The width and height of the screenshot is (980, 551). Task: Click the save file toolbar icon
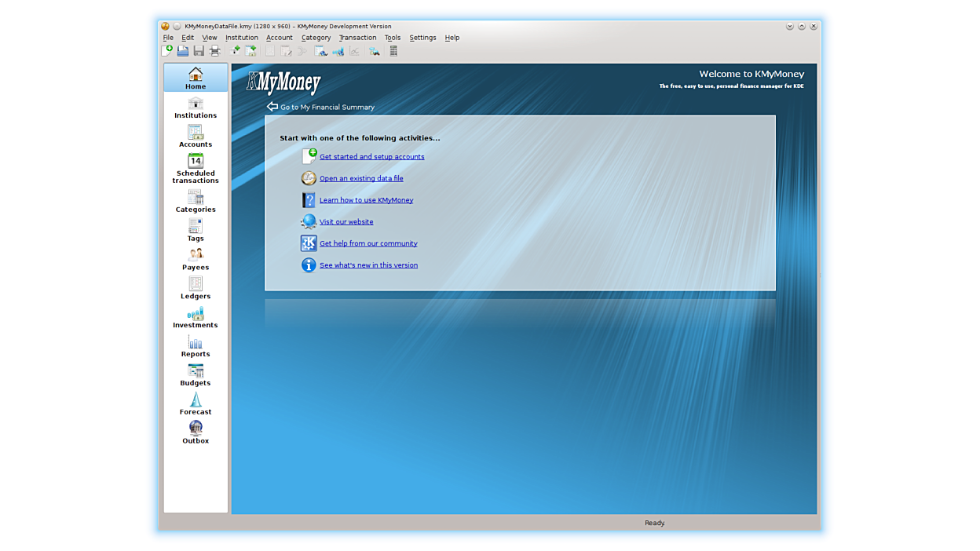tap(199, 51)
